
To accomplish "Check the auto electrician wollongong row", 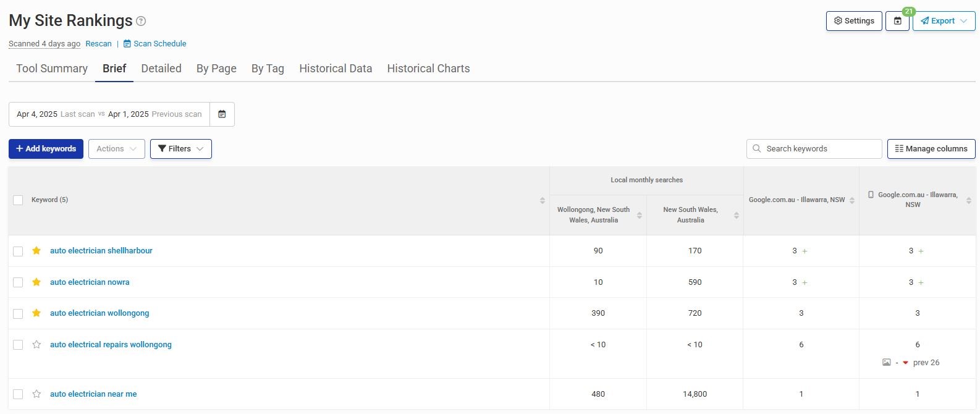I will (18, 314).
